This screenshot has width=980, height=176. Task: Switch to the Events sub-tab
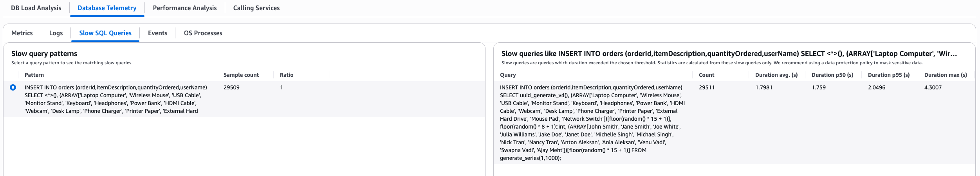[157, 33]
